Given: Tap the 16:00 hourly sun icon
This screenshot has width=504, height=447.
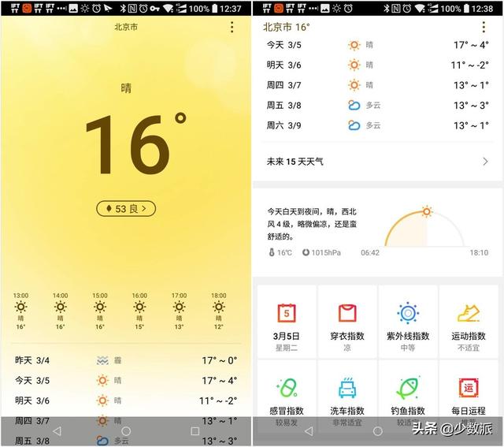Looking at the screenshot, I should pos(139,307).
